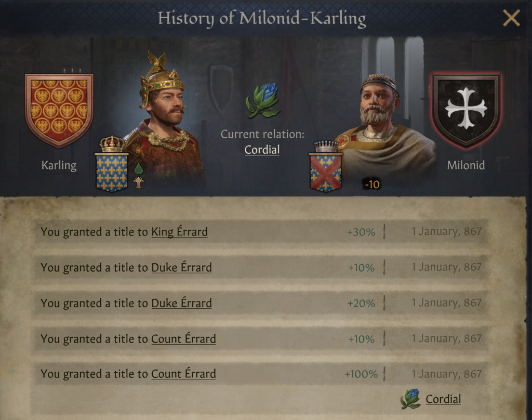The image size is (532, 420).
Task: Click Duke Érrard in the +10% row
Action: point(181,268)
